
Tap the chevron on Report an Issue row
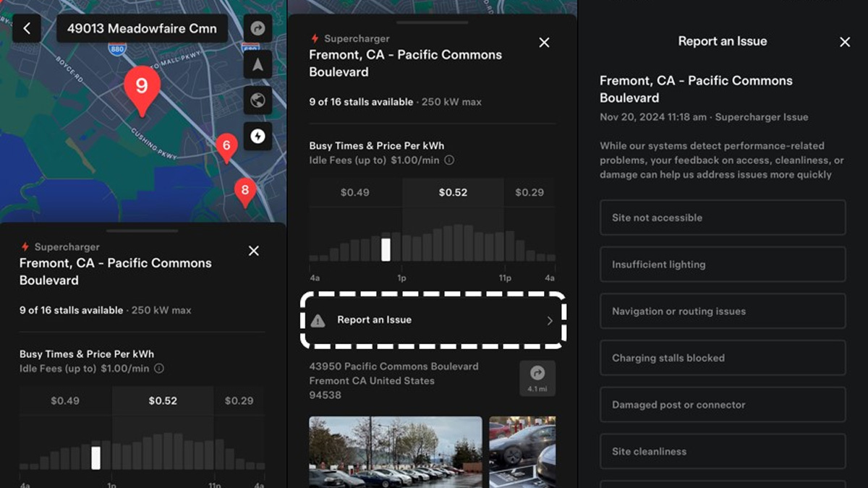550,320
